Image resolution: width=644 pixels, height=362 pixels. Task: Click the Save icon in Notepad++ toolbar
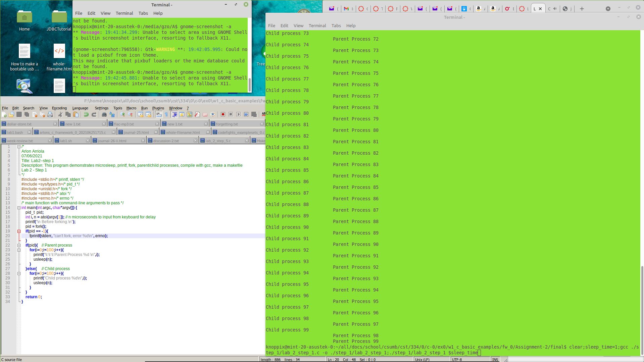tap(19, 115)
